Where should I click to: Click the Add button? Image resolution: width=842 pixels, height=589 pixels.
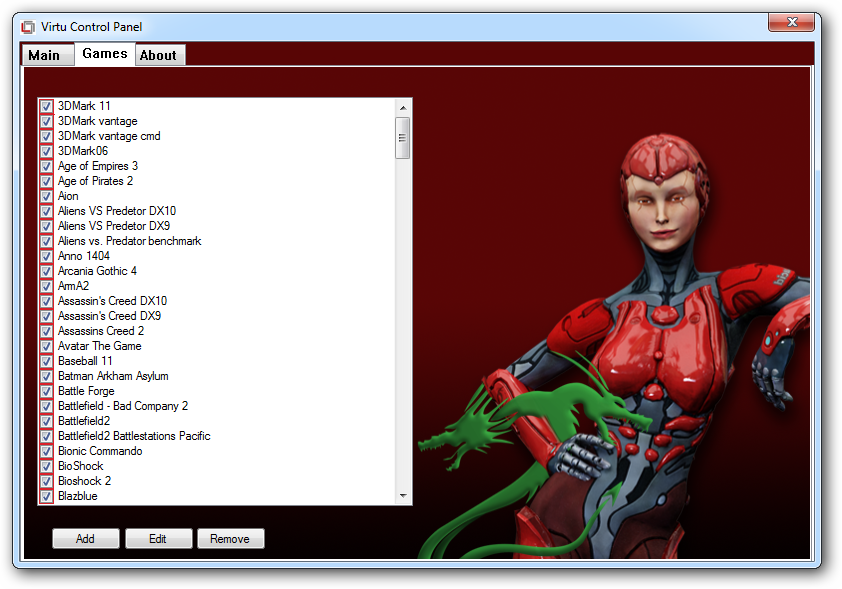pyautogui.click(x=85, y=539)
